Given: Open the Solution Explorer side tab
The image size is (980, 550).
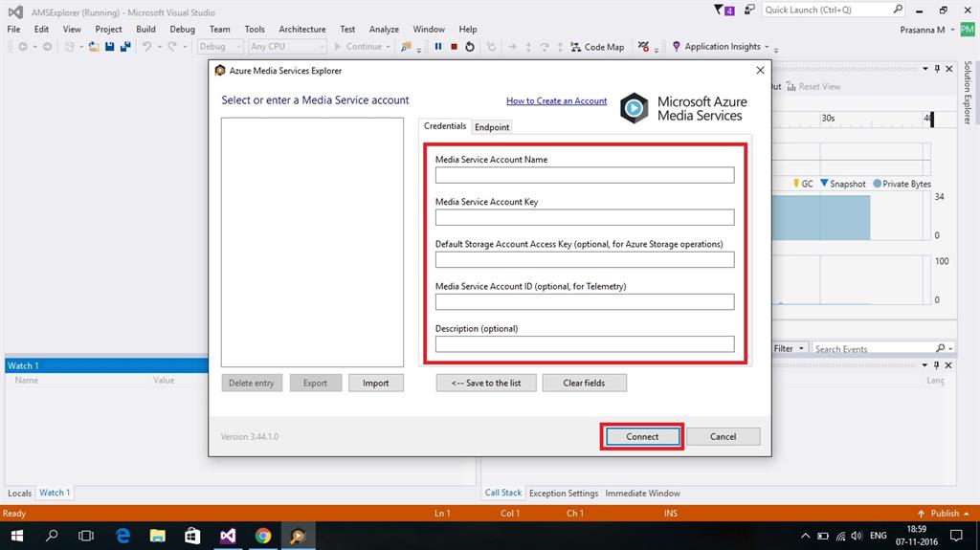Looking at the screenshot, I should click(x=968, y=93).
